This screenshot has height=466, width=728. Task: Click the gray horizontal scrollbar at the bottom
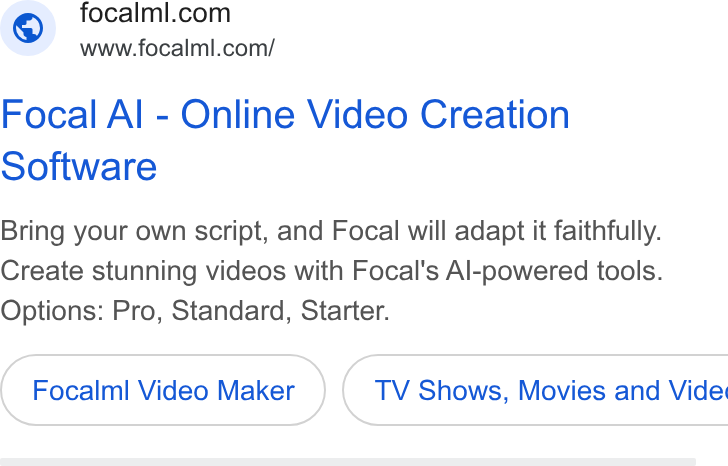pyautogui.click(x=348, y=462)
